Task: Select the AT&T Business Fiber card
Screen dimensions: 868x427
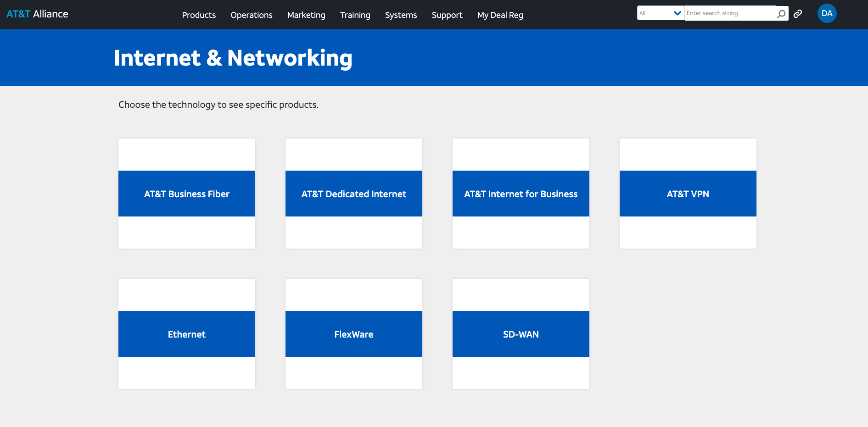Action: pos(187,194)
